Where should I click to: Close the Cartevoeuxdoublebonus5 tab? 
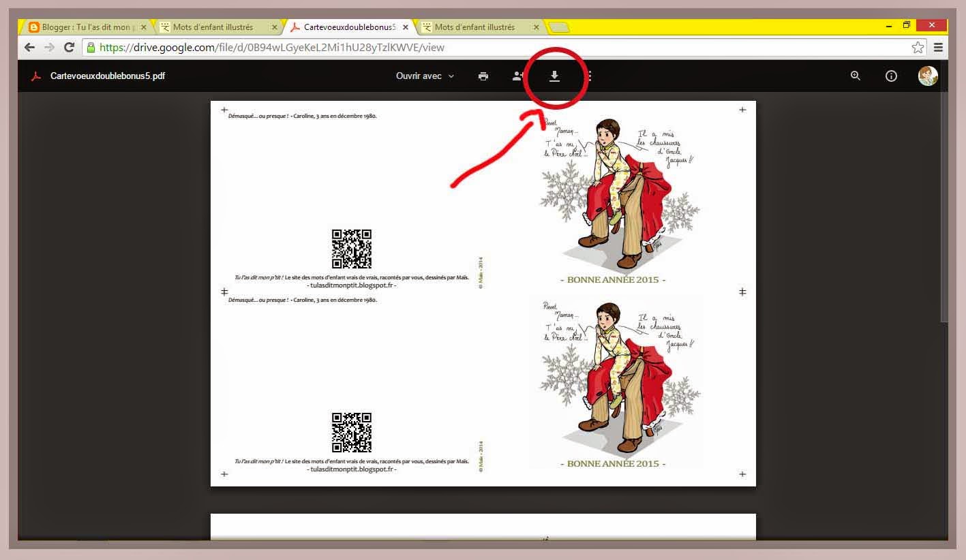coord(406,27)
